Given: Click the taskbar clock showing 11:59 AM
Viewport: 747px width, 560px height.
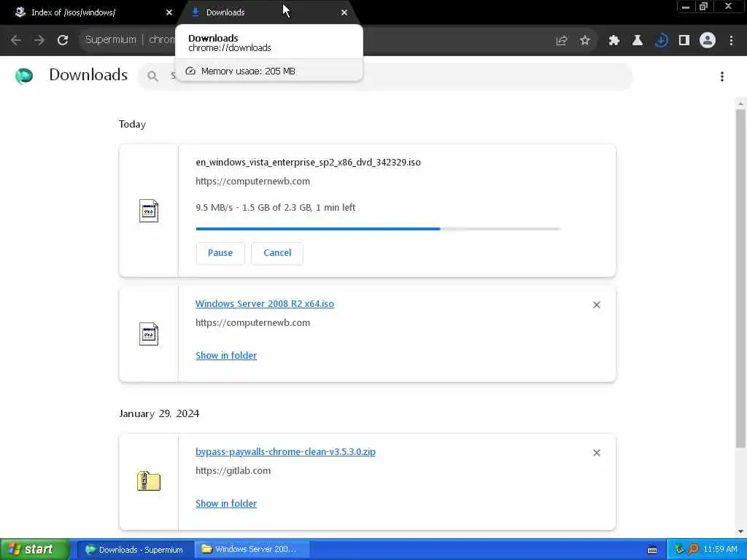Looking at the screenshot, I should tap(720, 550).
